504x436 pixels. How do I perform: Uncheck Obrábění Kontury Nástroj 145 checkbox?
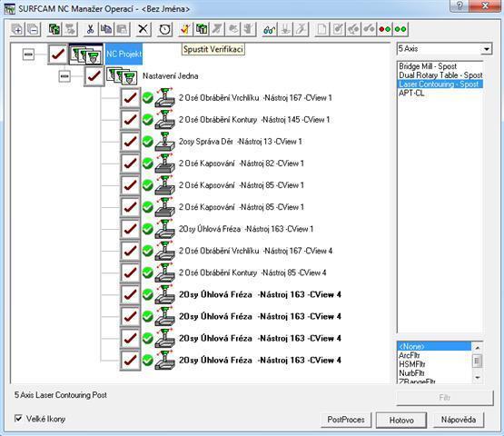(x=130, y=120)
